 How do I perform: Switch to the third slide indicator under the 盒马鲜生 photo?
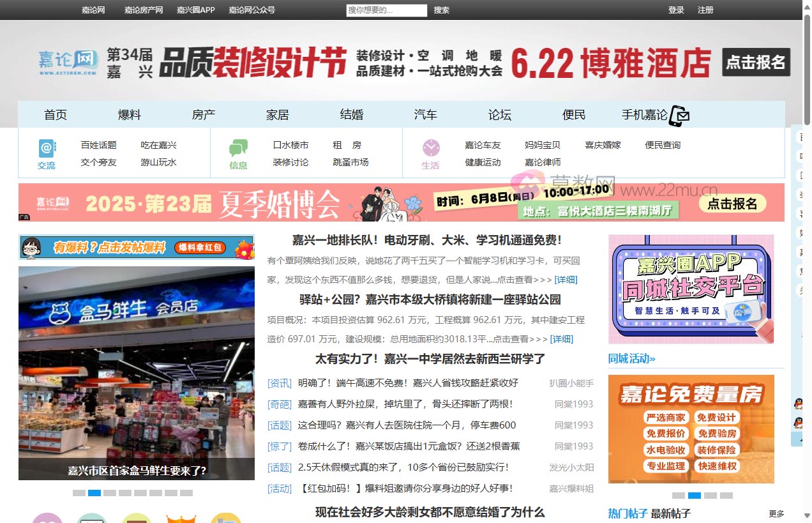(x=110, y=493)
